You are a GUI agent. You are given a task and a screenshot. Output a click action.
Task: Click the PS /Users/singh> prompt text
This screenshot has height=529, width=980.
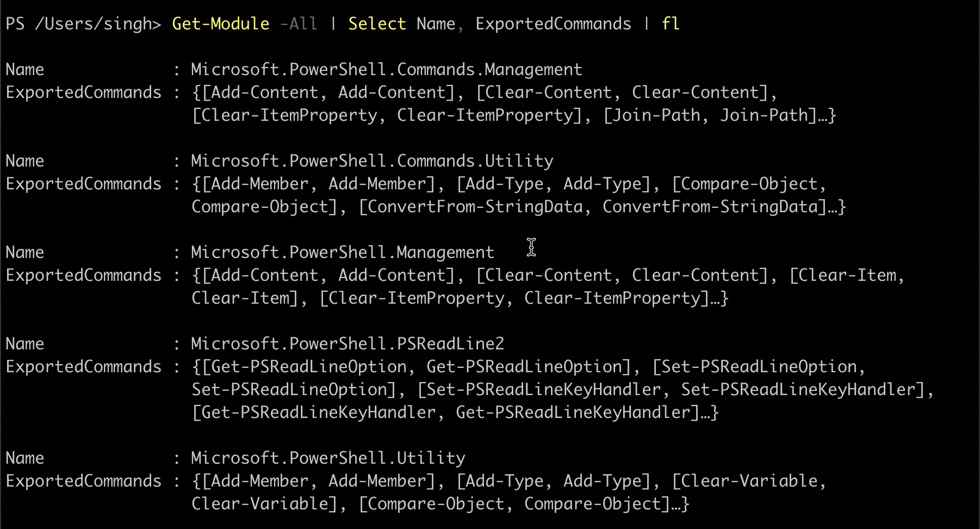pos(83,24)
